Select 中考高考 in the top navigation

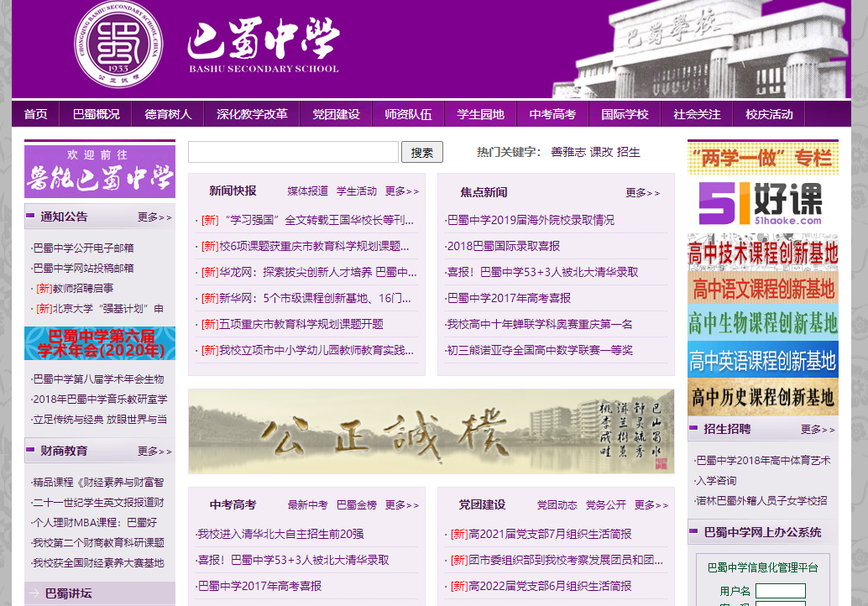tap(551, 113)
